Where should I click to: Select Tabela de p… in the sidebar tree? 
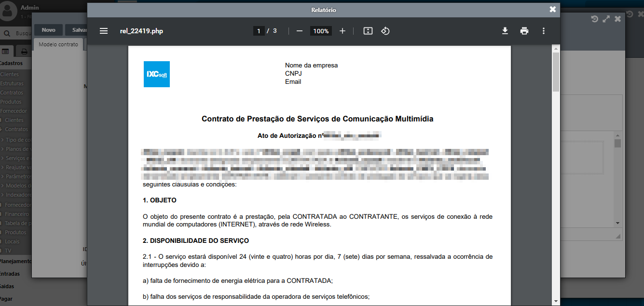(18, 223)
